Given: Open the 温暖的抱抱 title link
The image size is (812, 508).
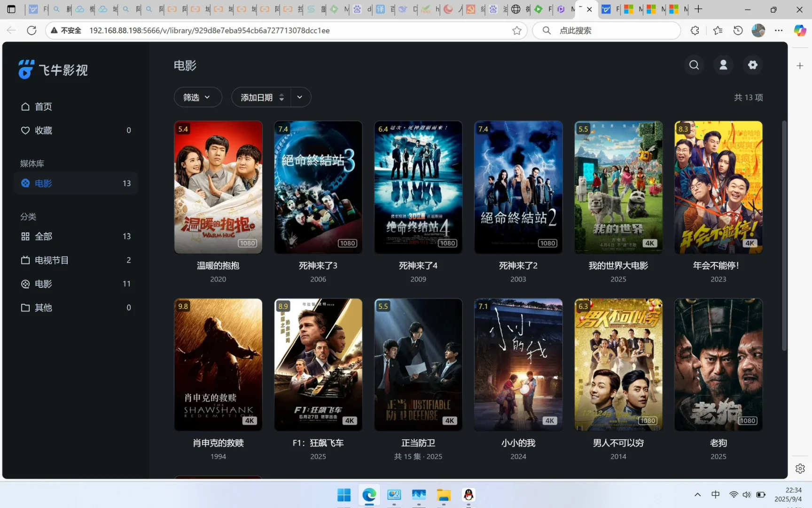Looking at the screenshot, I should [x=218, y=265].
